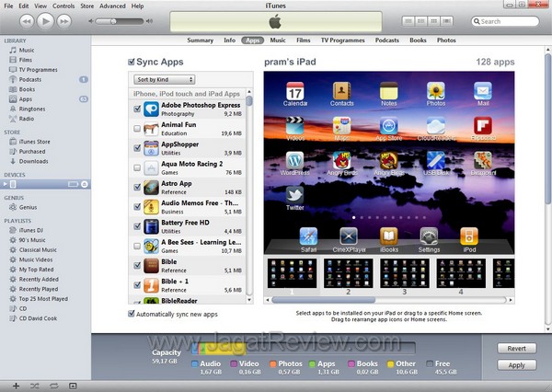
Task: Select the Ringtones library item
Action: click(x=32, y=109)
